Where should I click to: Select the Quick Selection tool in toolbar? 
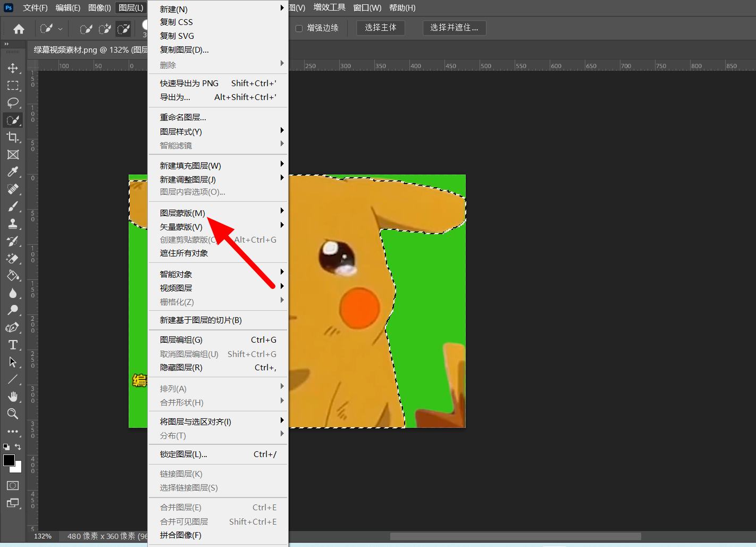click(x=13, y=120)
